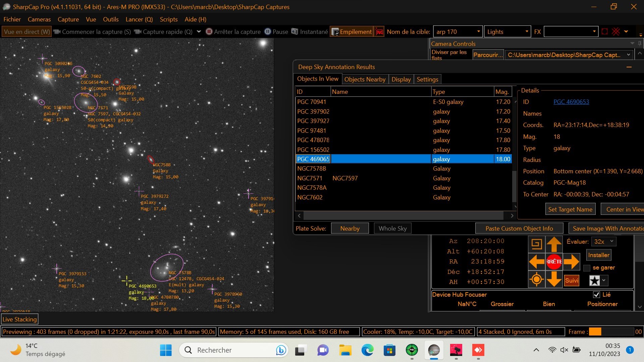Open the Windows Start menu
The height and width of the screenshot is (362, 644).
point(166,350)
